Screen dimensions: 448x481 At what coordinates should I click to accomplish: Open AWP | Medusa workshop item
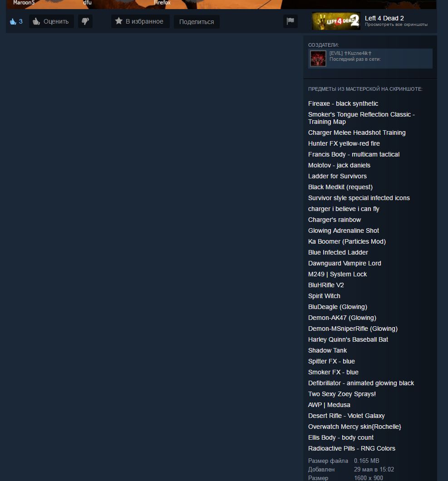(x=329, y=405)
